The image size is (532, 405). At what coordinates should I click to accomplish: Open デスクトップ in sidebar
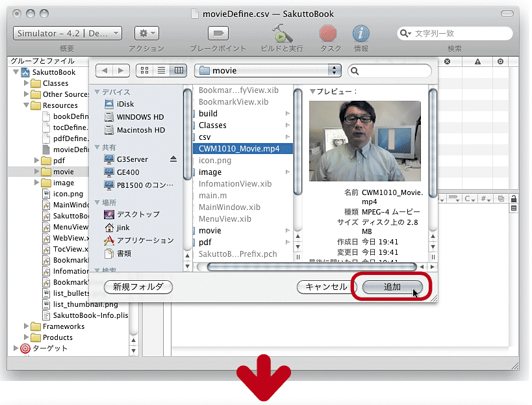132,215
